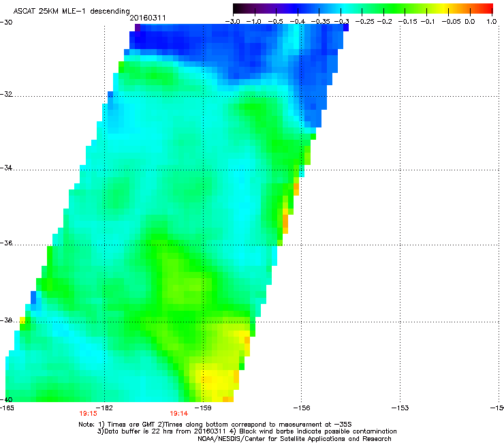504x443 pixels.
Task: Click the colorbar label "-0.1"
Action: (x=428, y=22)
